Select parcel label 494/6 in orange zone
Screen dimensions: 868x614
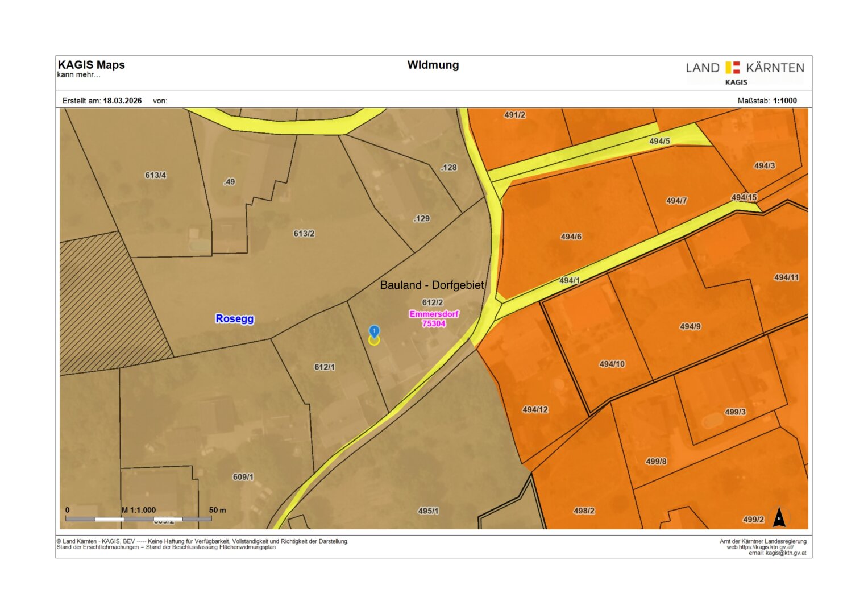pyautogui.click(x=571, y=237)
